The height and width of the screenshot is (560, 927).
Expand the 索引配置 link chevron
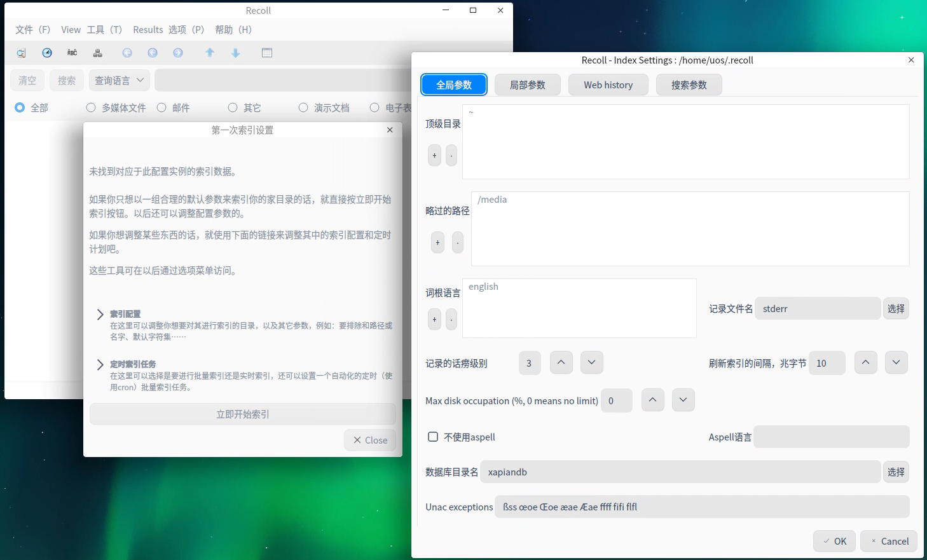100,314
